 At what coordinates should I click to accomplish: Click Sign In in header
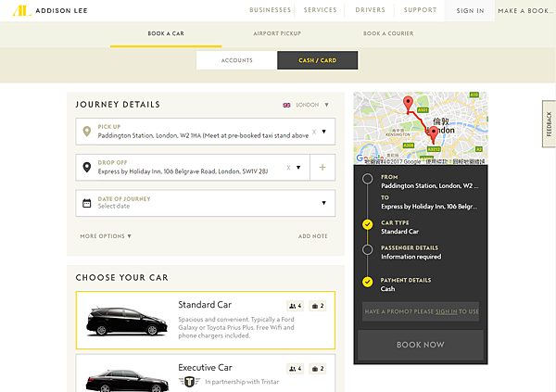[x=470, y=10]
